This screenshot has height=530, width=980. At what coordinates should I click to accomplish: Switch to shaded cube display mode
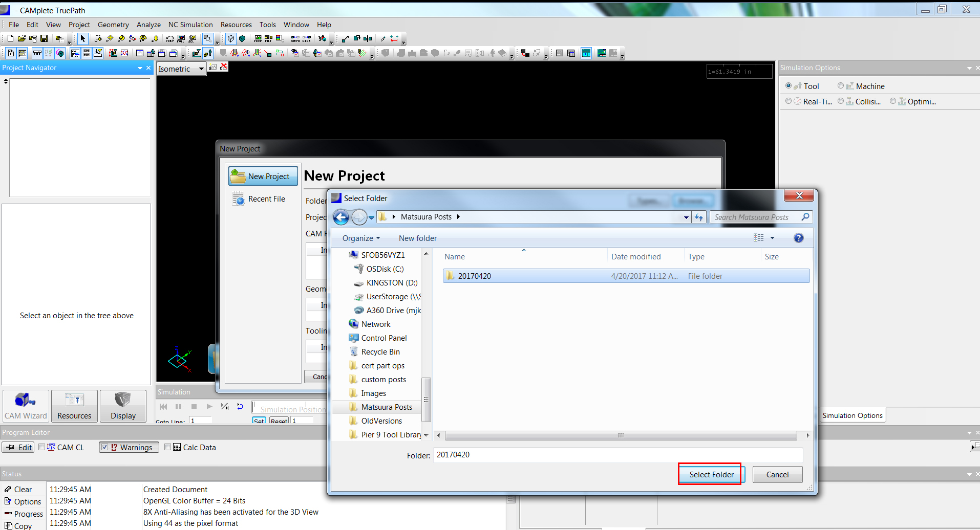pyautogui.click(x=242, y=38)
